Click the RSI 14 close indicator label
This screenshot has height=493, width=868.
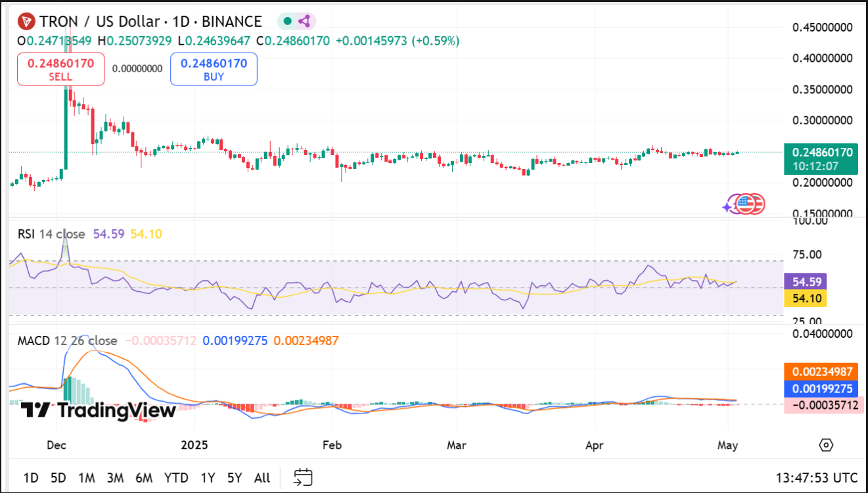[x=51, y=234]
